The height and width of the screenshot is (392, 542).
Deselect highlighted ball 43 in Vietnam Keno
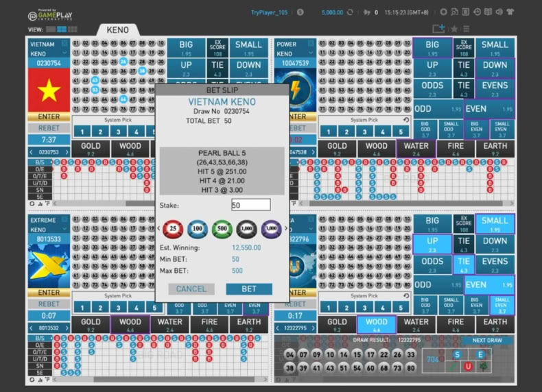(x=95, y=80)
